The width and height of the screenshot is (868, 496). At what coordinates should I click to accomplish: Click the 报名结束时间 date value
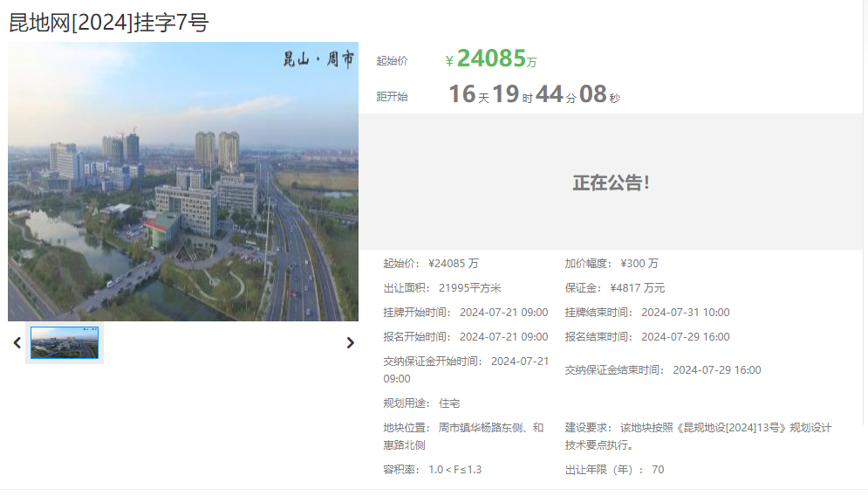point(685,337)
